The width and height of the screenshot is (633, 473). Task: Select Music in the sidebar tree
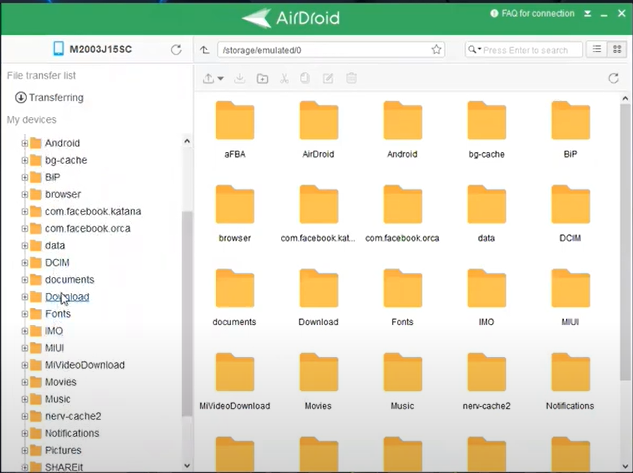[x=57, y=399]
